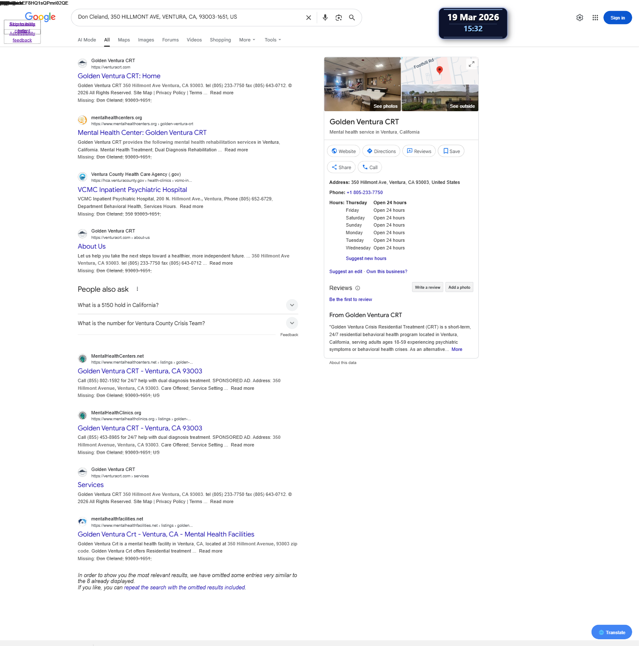Clear the search box with the X icon

pos(308,18)
